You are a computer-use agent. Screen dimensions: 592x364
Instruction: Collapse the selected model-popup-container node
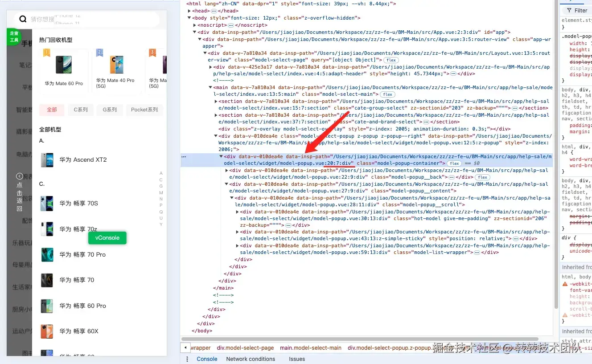click(222, 156)
